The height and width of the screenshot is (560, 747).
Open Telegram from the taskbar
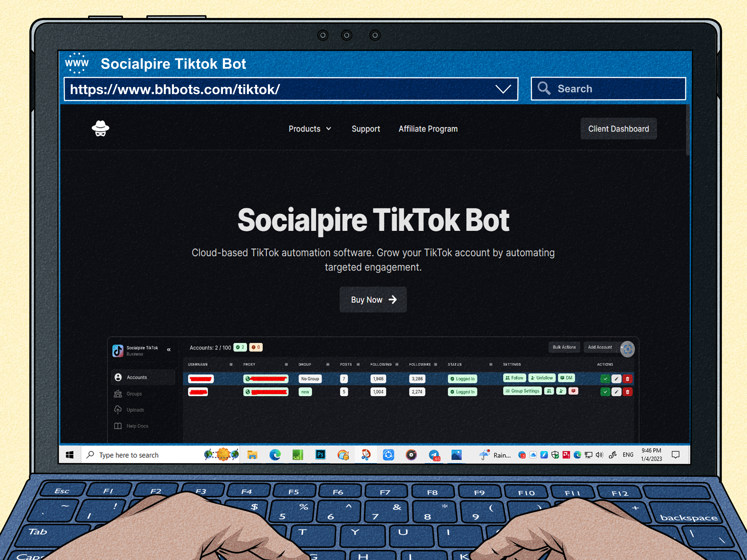point(434,455)
